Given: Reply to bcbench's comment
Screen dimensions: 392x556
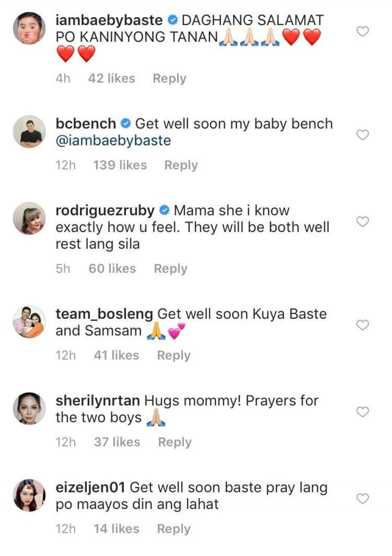Looking at the screenshot, I should click(181, 165).
